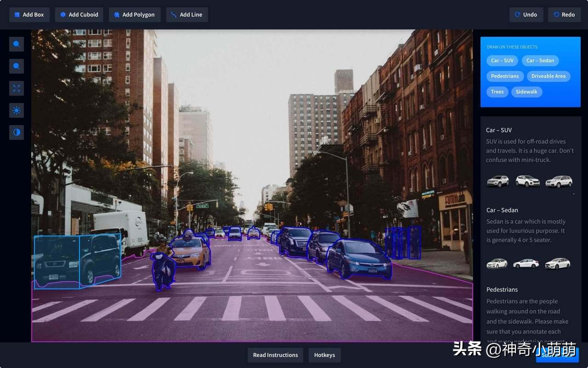588x368 pixels.
Task: Click the 'Car – Sedan' instructions heading
Action: (x=502, y=210)
